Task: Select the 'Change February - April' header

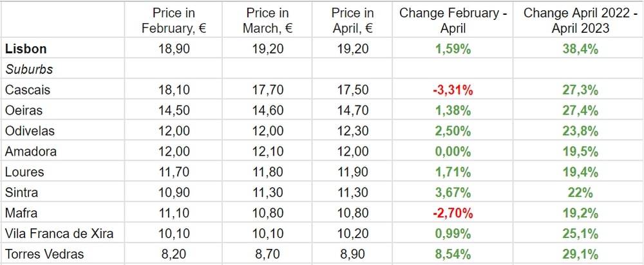Action: 452,21
